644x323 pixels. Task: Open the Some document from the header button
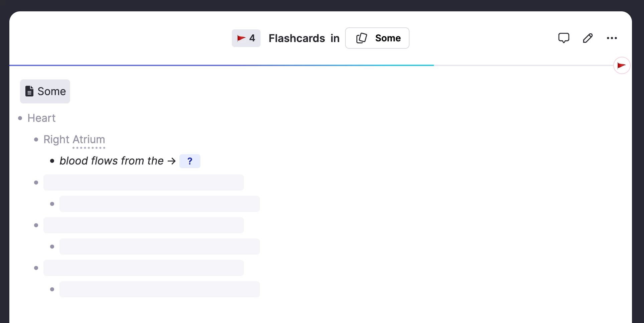377,38
